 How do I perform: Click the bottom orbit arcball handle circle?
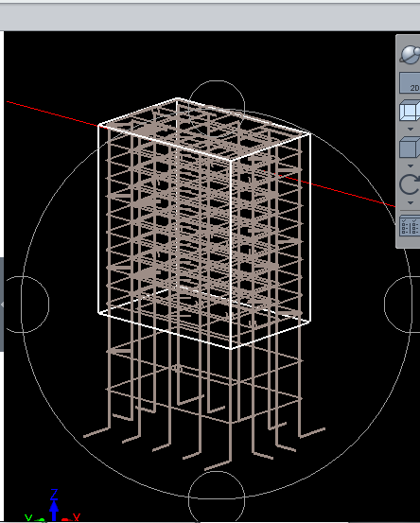217,497
